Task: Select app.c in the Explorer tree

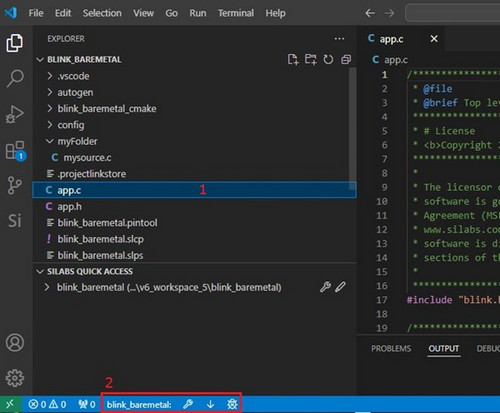Action: click(194, 190)
